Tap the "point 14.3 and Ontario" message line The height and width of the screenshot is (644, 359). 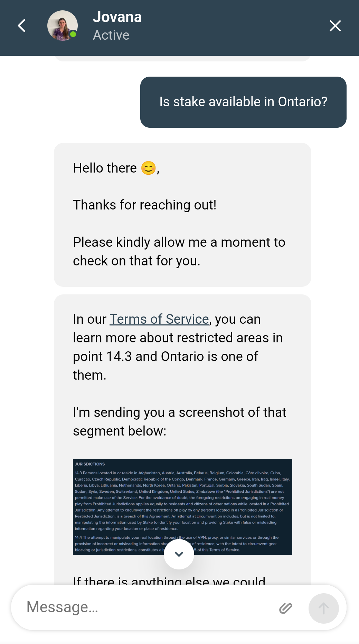(x=165, y=357)
